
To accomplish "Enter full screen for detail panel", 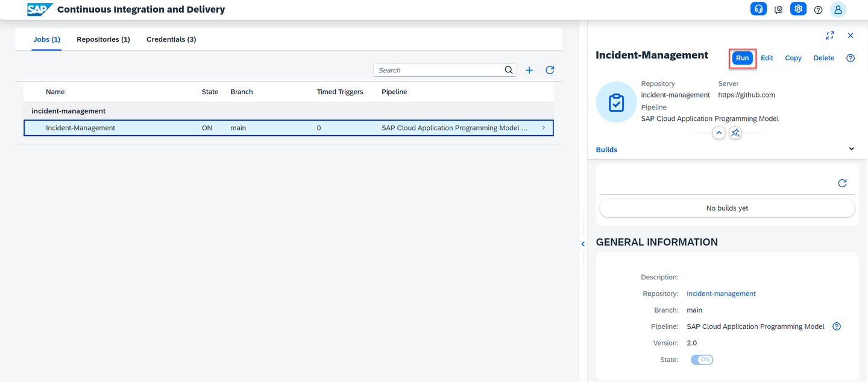I will (830, 36).
